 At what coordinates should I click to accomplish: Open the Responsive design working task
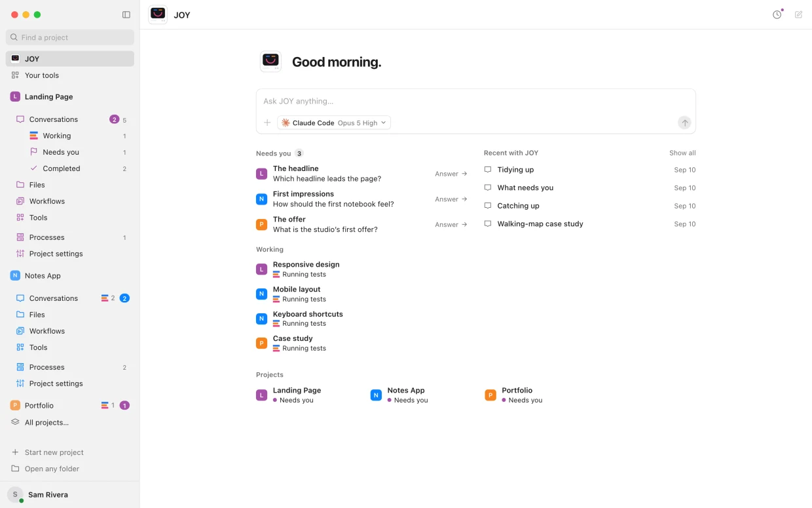pyautogui.click(x=361, y=269)
